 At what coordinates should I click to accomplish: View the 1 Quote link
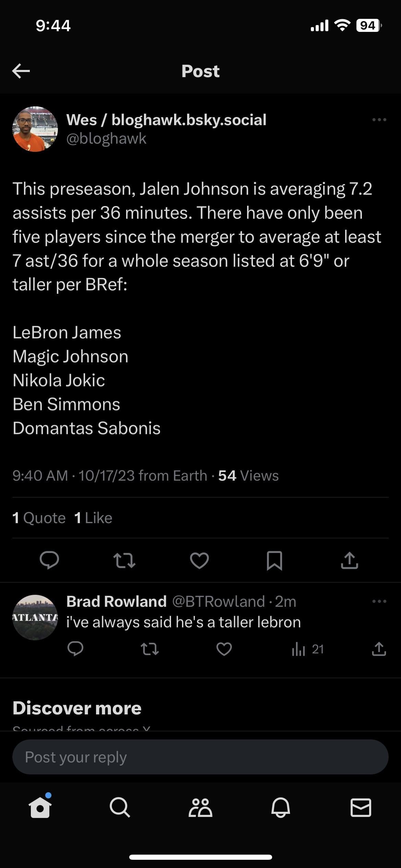(x=39, y=518)
